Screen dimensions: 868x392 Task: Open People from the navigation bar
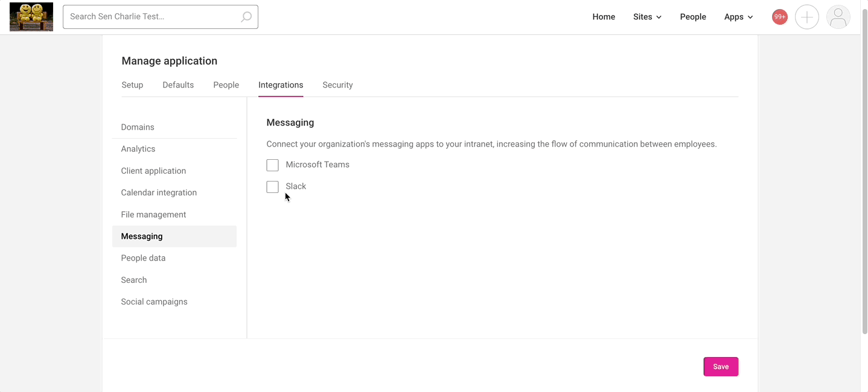point(692,16)
